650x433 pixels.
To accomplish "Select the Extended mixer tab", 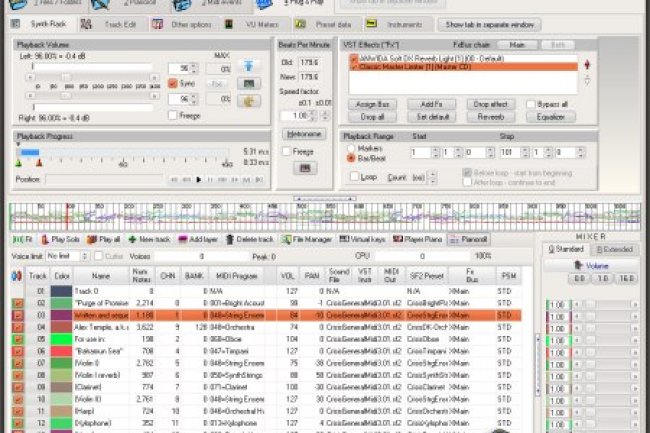I will (x=615, y=249).
